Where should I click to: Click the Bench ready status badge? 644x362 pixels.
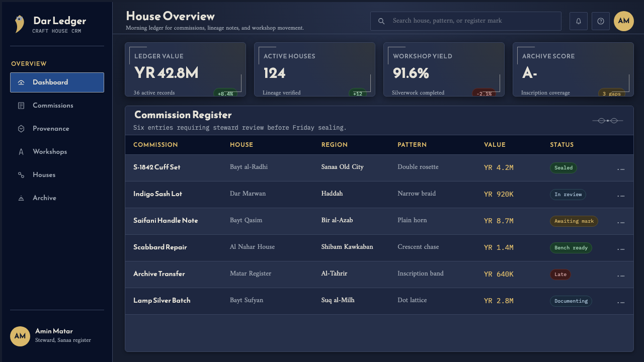pyautogui.click(x=571, y=248)
